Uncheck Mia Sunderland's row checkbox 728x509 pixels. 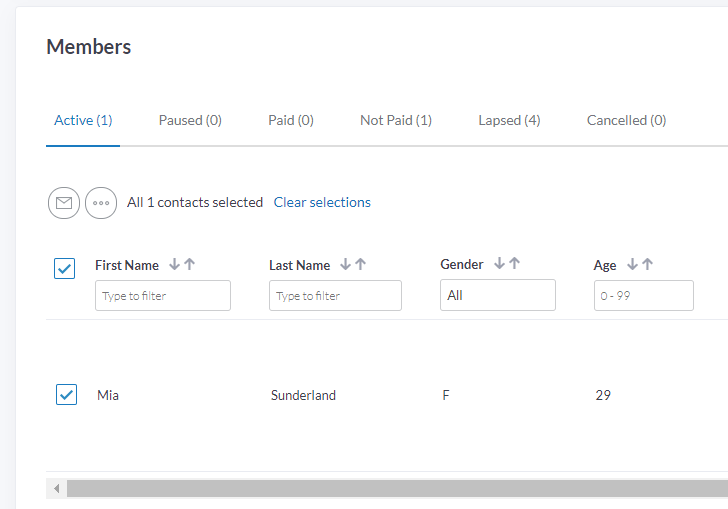coord(66,394)
